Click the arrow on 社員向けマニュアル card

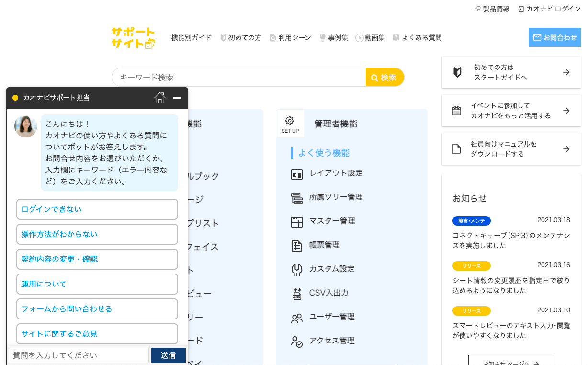pyautogui.click(x=566, y=149)
